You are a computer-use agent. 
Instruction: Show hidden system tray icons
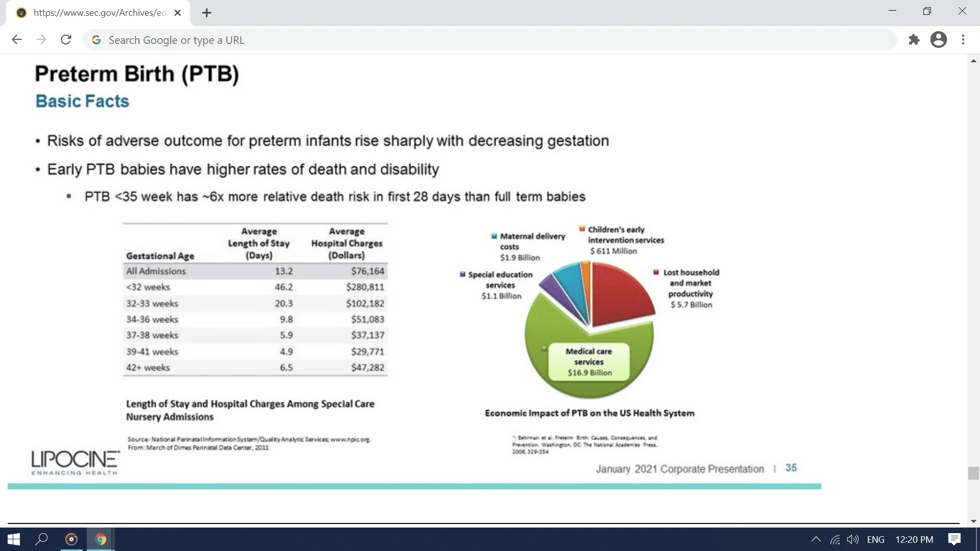pos(816,539)
